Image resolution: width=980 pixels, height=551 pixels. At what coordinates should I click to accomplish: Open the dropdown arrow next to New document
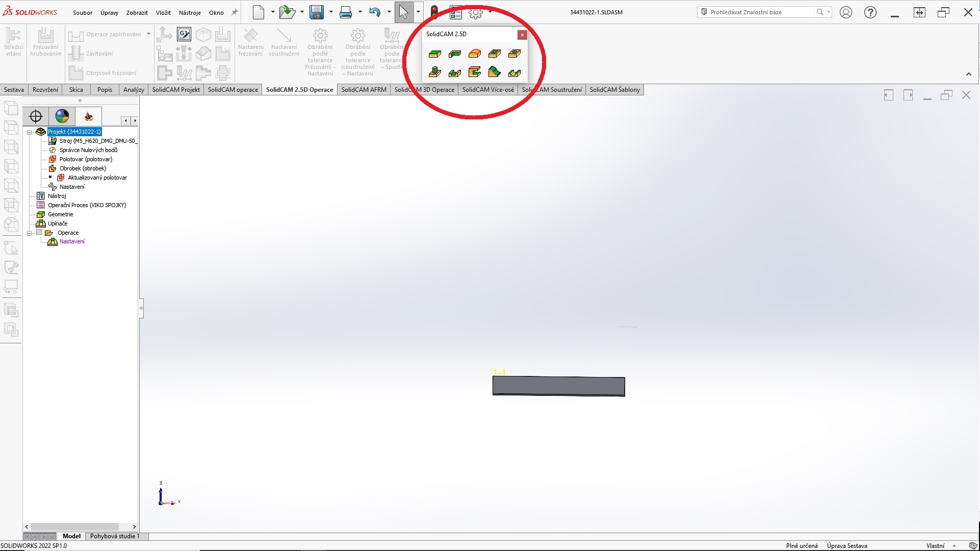(273, 12)
